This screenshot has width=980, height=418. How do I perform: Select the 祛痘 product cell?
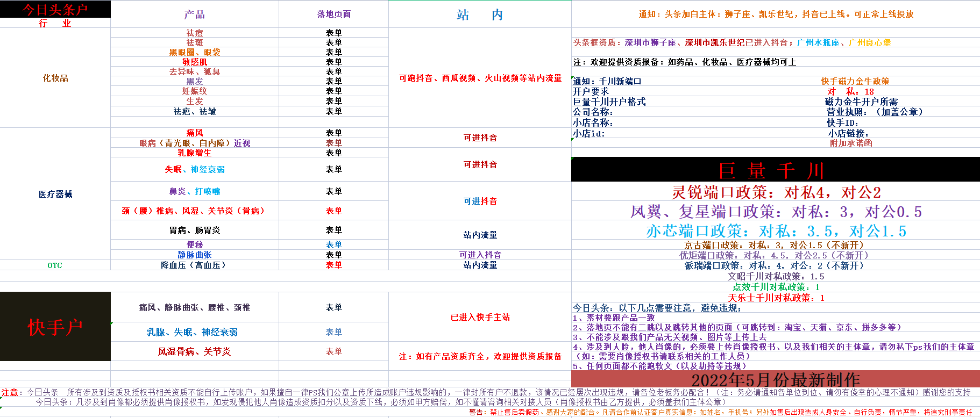click(195, 33)
